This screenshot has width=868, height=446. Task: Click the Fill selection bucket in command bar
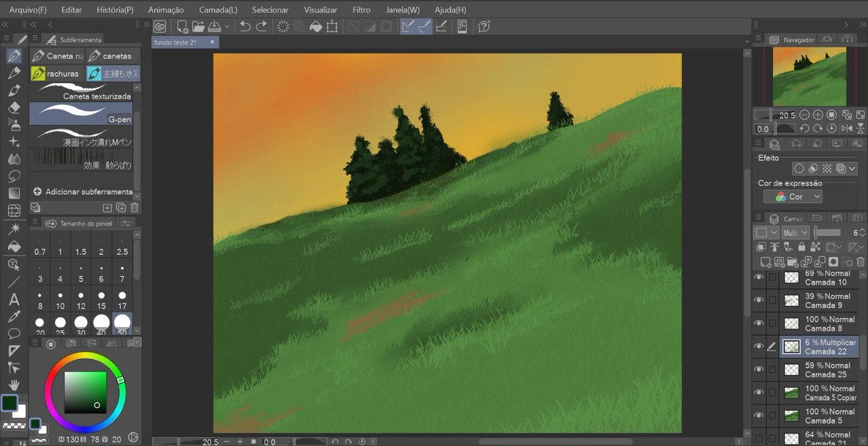coord(315,27)
